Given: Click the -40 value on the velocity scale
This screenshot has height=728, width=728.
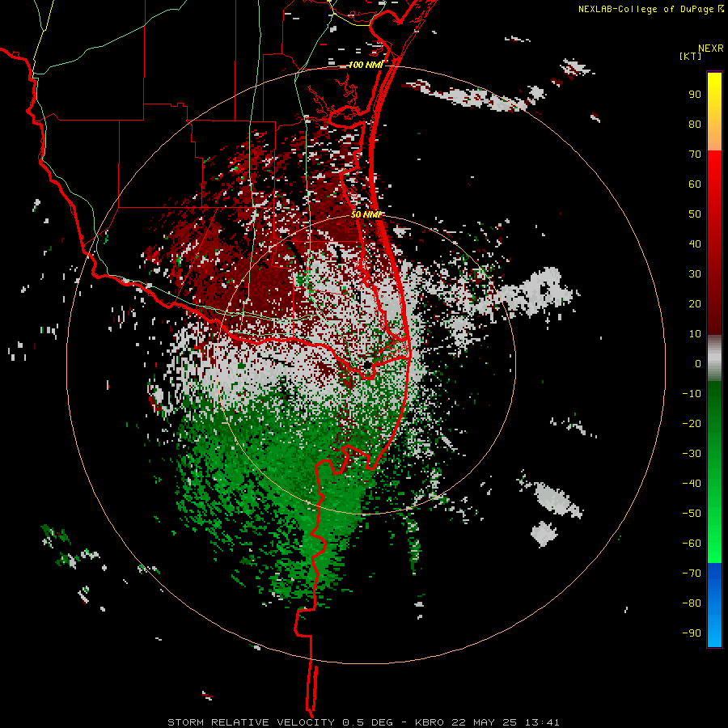Looking at the screenshot, I should click(692, 484).
